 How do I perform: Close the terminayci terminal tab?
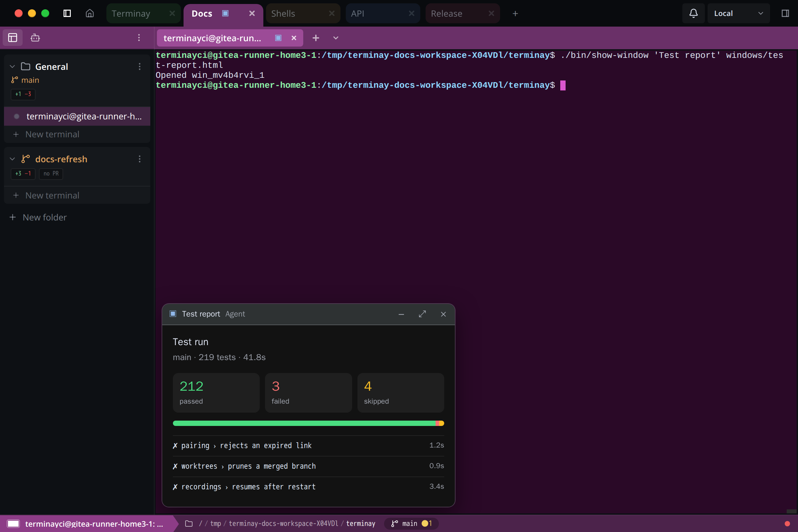tap(294, 38)
